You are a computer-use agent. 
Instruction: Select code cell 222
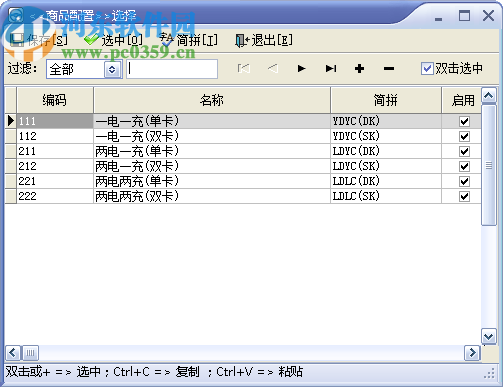(55, 196)
